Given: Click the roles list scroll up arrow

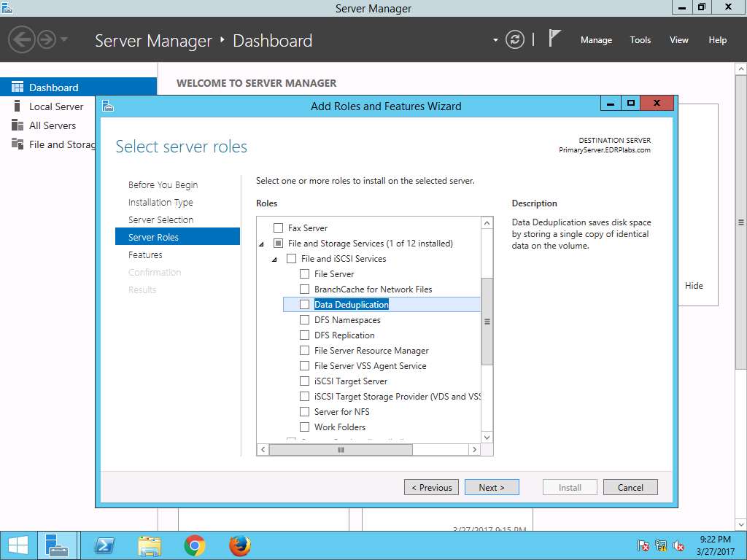Looking at the screenshot, I should [487, 223].
